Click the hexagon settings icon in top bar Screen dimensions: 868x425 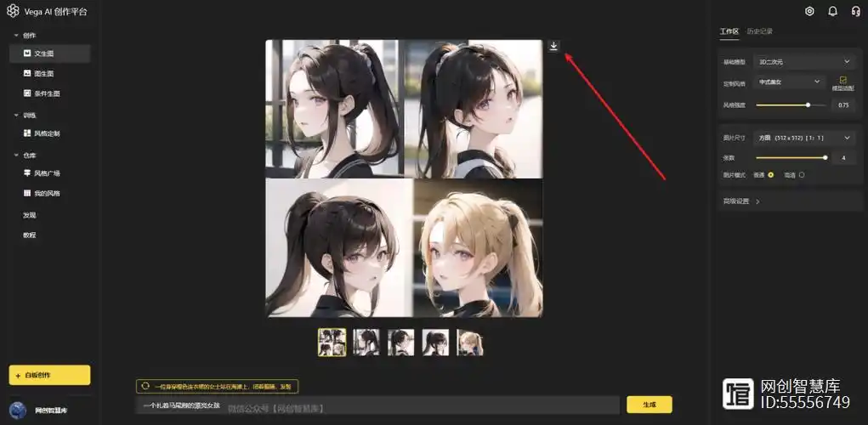click(809, 12)
